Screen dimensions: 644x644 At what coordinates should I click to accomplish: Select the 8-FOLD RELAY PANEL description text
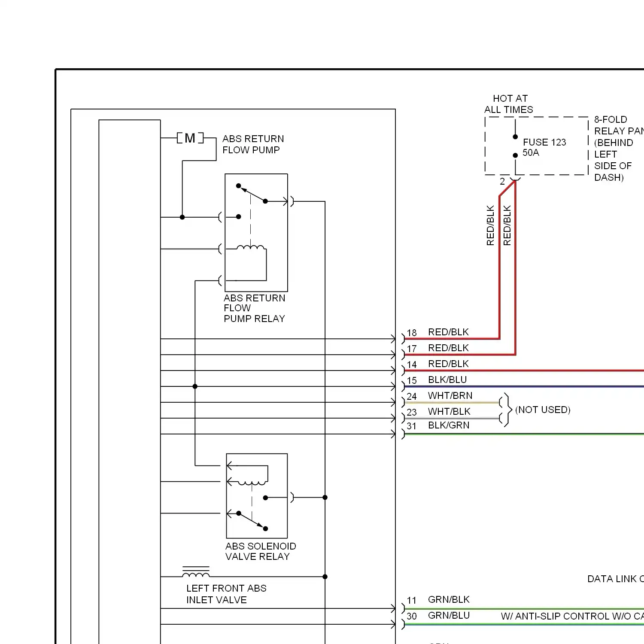[x=619, y=148]
